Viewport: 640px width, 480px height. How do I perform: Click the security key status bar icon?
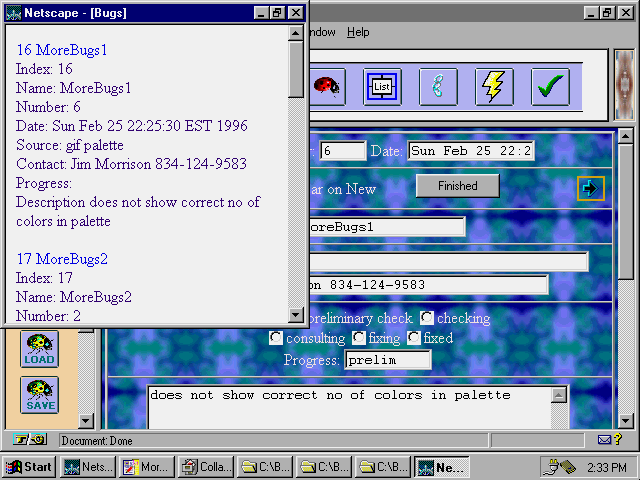[30, 440]
